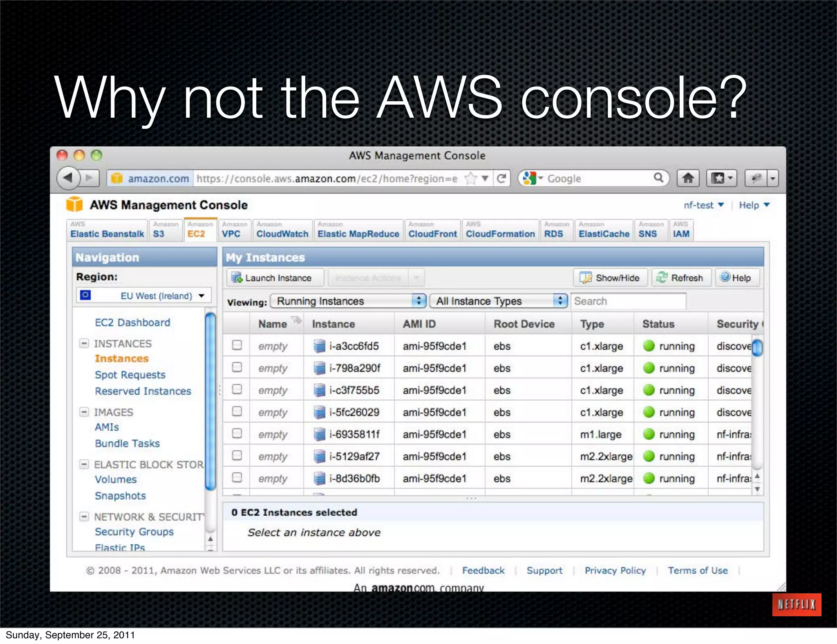Open the Spot Requests link

pos(130,375)
